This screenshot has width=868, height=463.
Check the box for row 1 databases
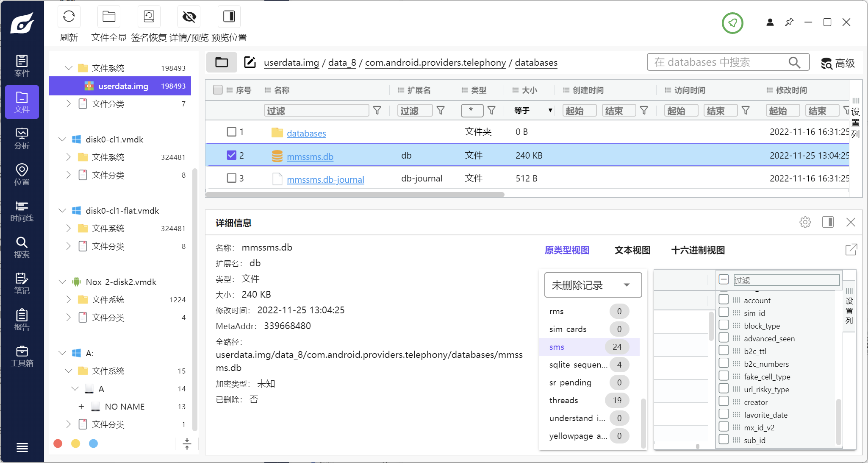click(231, 132)
